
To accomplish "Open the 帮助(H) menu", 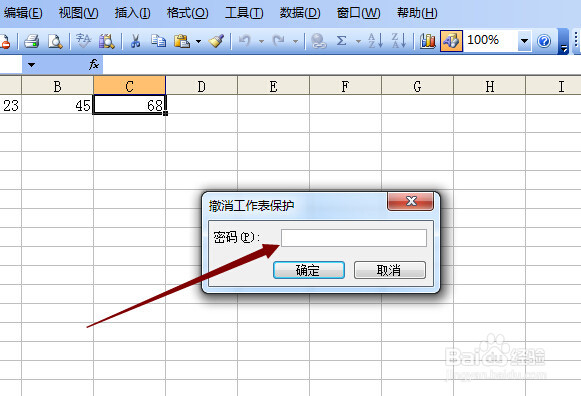I will click(x=417, y=13).
